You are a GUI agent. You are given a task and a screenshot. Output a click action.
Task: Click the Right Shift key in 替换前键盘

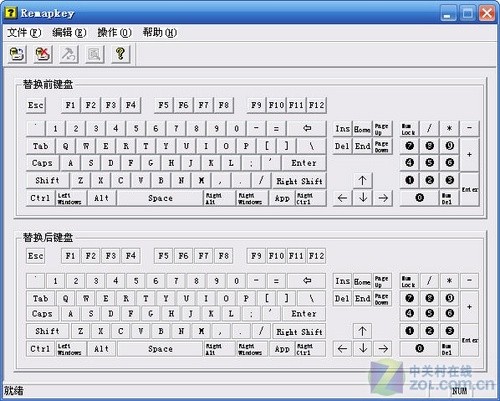click(299, 181)
